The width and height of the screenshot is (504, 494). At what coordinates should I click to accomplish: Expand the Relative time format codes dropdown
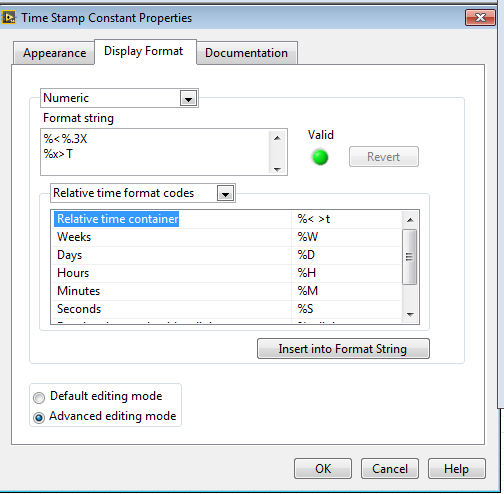tap(225, 193)
